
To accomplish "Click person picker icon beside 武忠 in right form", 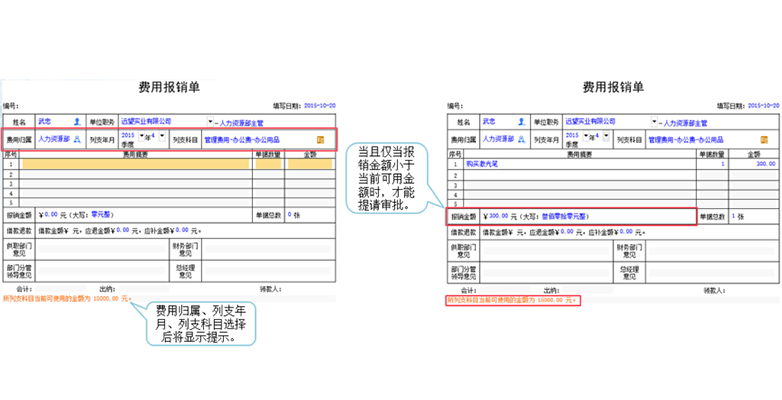I will (521, 121).
